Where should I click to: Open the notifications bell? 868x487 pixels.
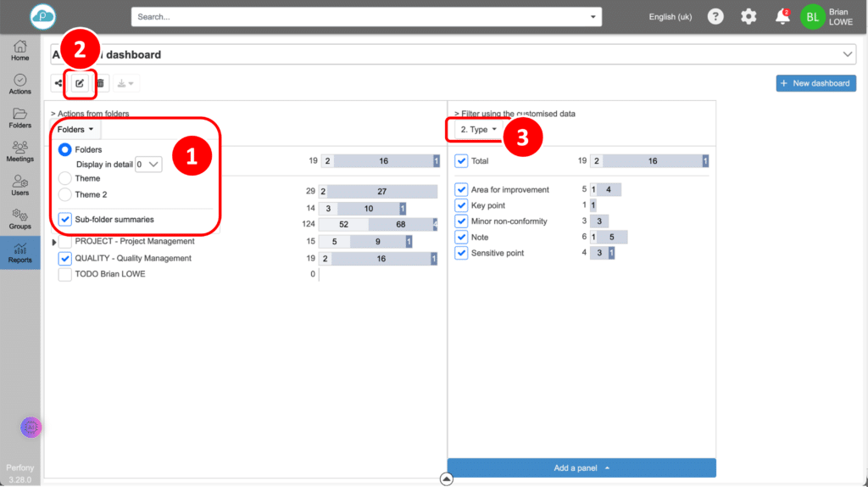tap(782, 17)
